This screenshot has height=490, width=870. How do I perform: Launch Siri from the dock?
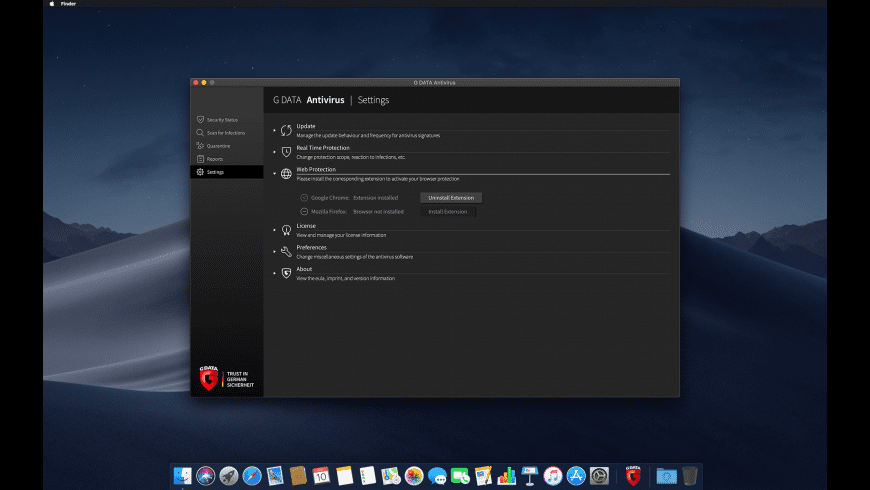pyautogui.click(x=206, y=476)
